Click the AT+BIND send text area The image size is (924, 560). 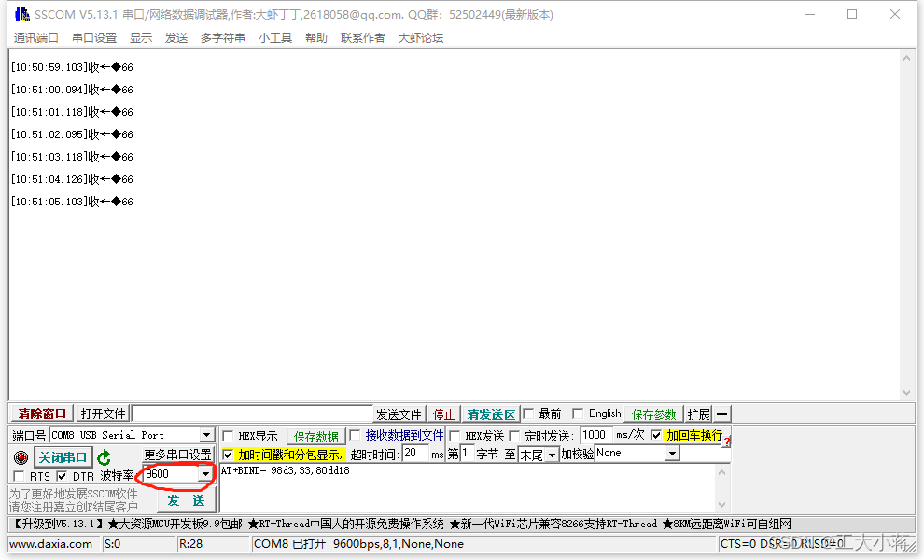tap(468, 488)
